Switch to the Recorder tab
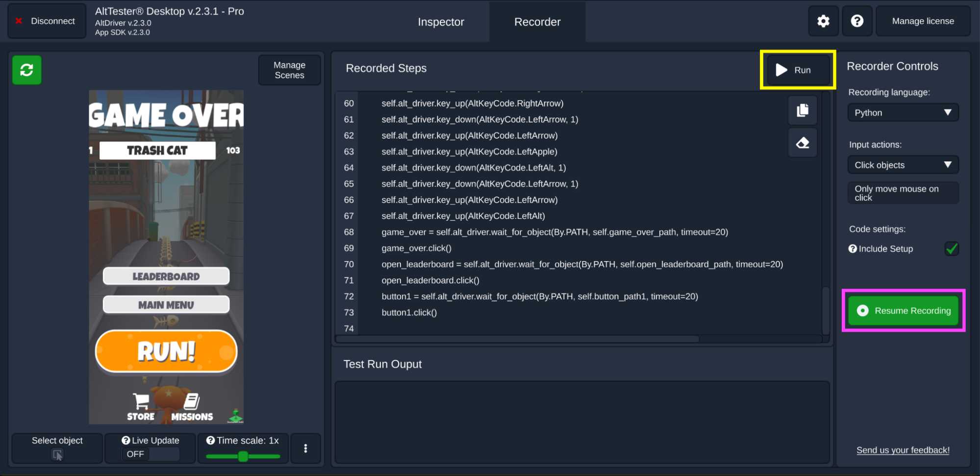This screenshot has width=980, height=476. 537,22
